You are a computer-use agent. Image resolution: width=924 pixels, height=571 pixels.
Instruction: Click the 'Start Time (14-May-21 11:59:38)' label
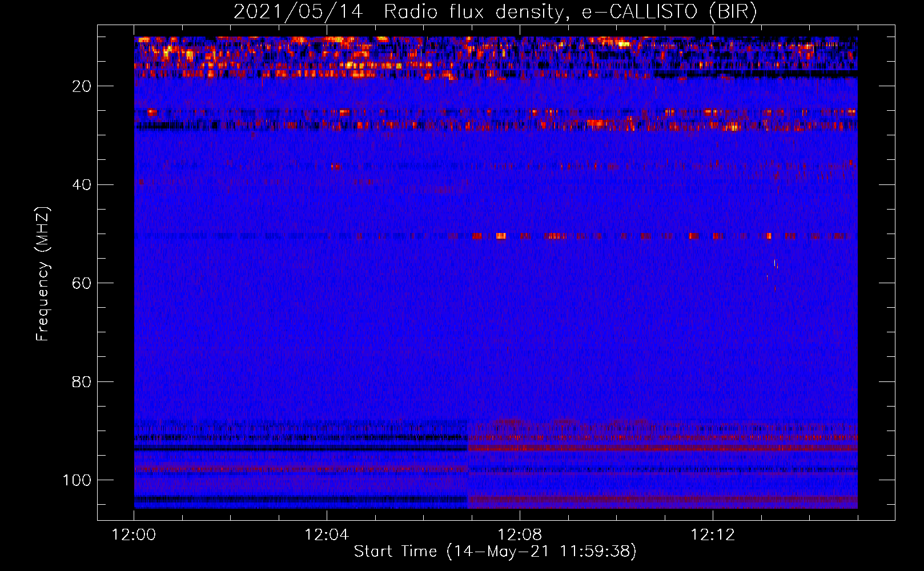tap(495, 552)
